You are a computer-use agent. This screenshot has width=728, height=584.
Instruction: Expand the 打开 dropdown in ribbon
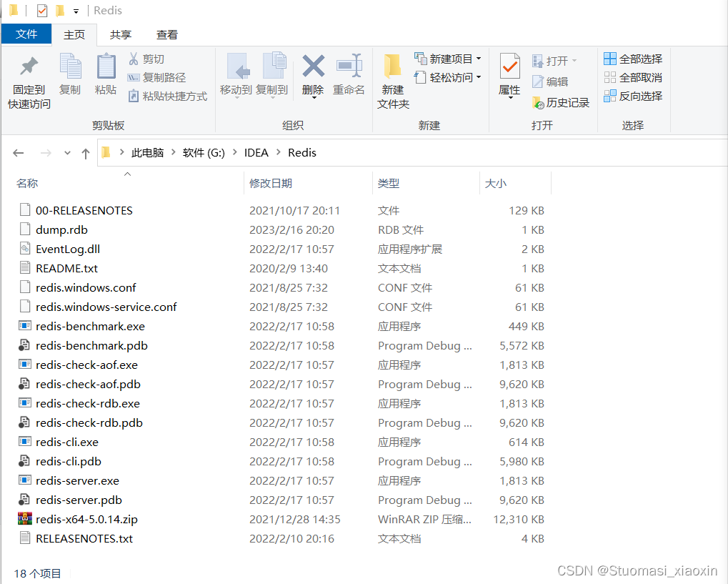[x=574, y=61]
